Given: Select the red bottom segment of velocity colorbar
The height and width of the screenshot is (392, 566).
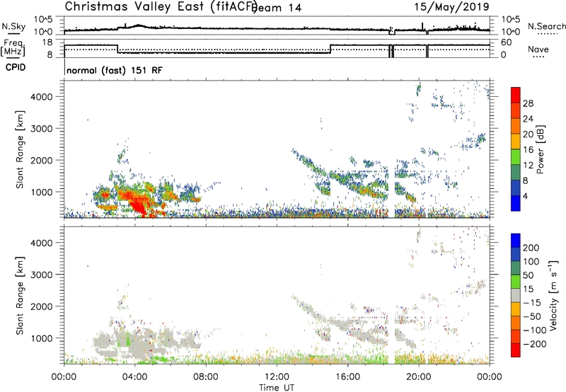Looking at the screenshot, I should point(516,350).
